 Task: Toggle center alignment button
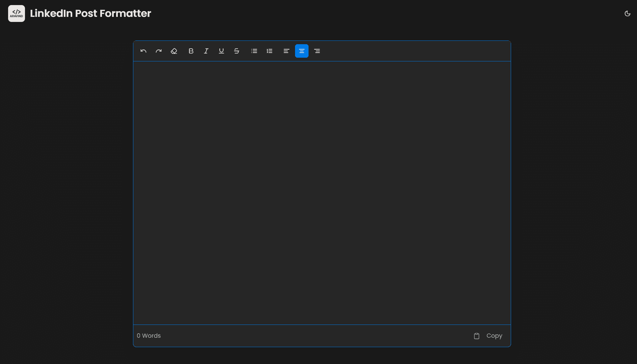302,51
